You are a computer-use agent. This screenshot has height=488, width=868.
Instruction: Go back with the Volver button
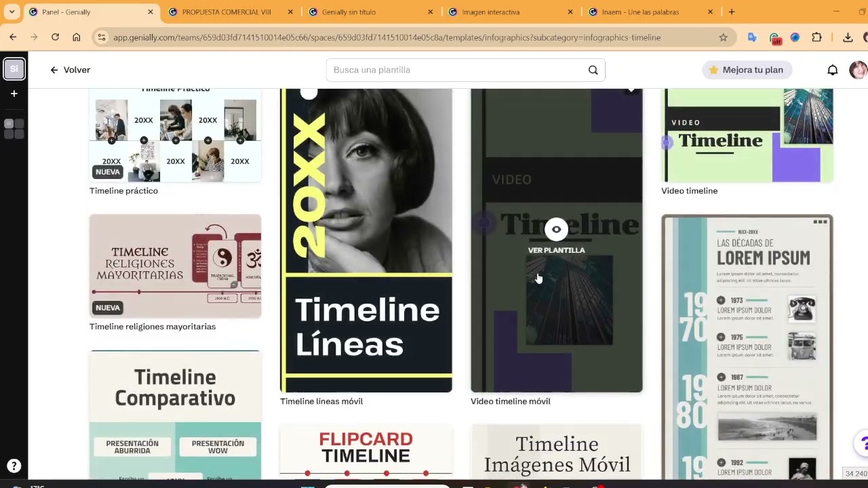pos(70,70)
